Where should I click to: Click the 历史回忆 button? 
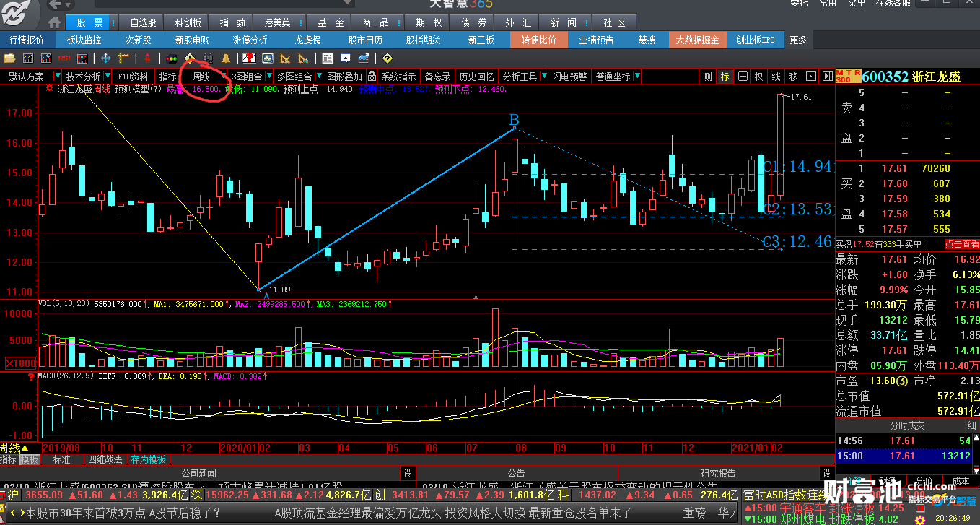coord(477,77)
